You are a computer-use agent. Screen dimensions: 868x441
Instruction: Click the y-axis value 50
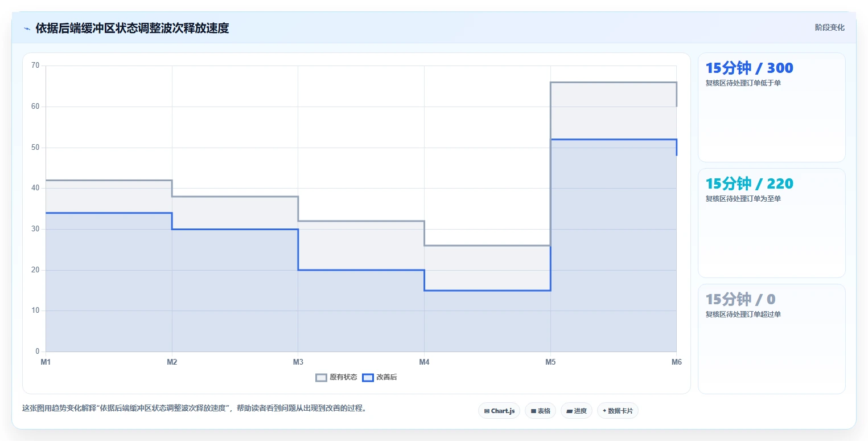[x=35, y=148]
